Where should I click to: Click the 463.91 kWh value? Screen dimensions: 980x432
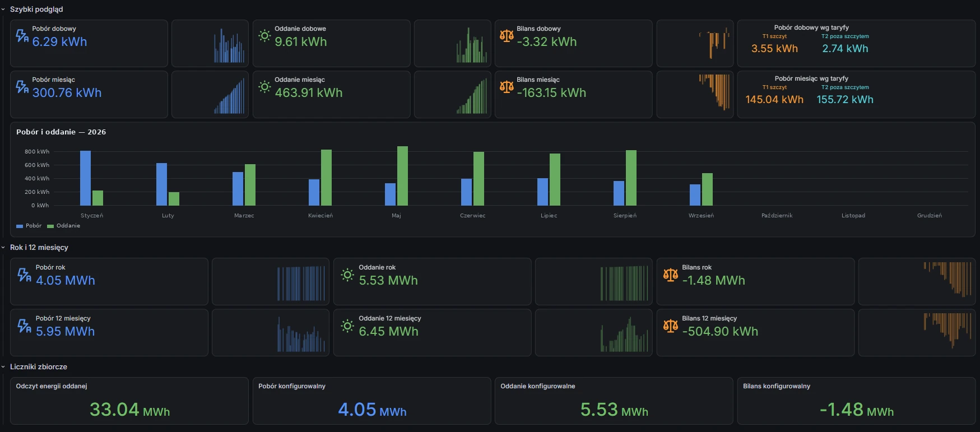[309, 93]
